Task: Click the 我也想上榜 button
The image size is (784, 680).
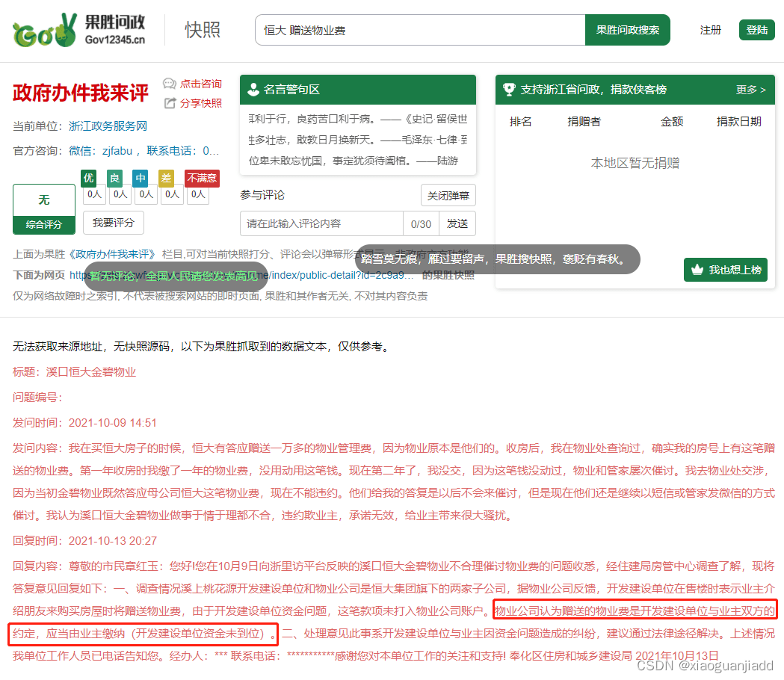Action: (x=726, y=270)
